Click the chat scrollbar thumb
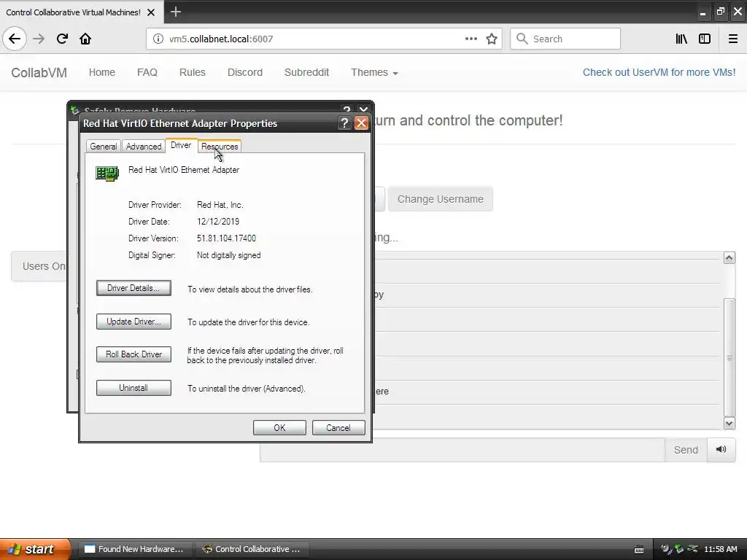The height and width of the screenshot is (560, 747). 729,357
